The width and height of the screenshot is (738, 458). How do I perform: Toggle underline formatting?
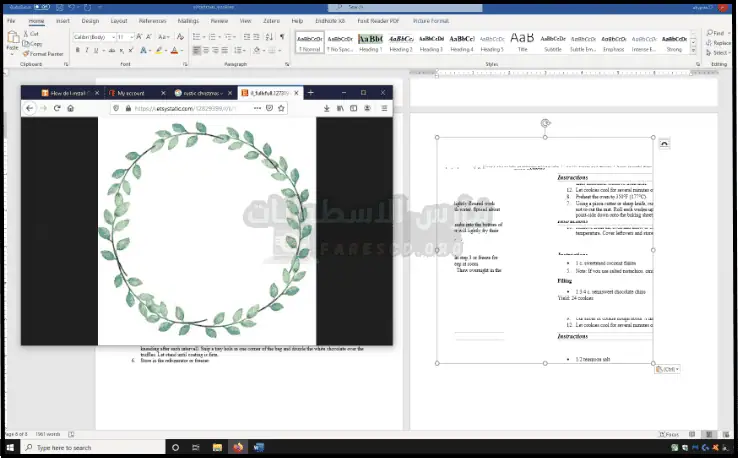(98, 50)
